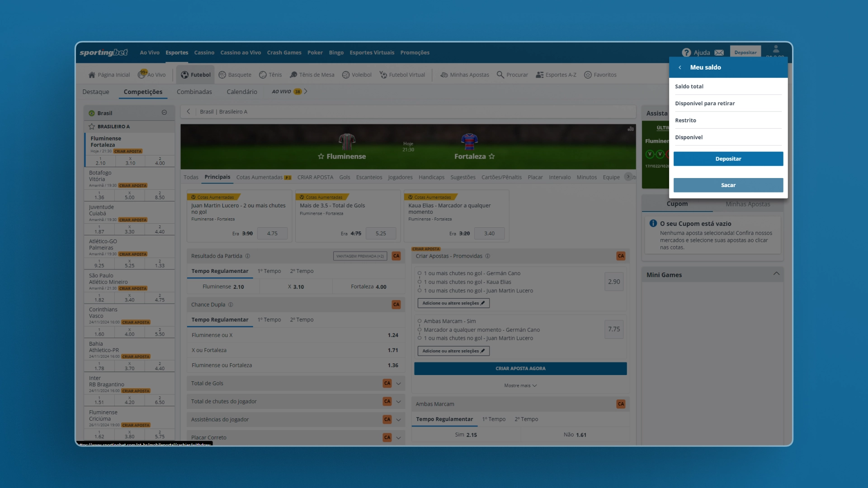Go to Página Inicial home icon
This screenshot has height=488, width=868.
(92, 75)
